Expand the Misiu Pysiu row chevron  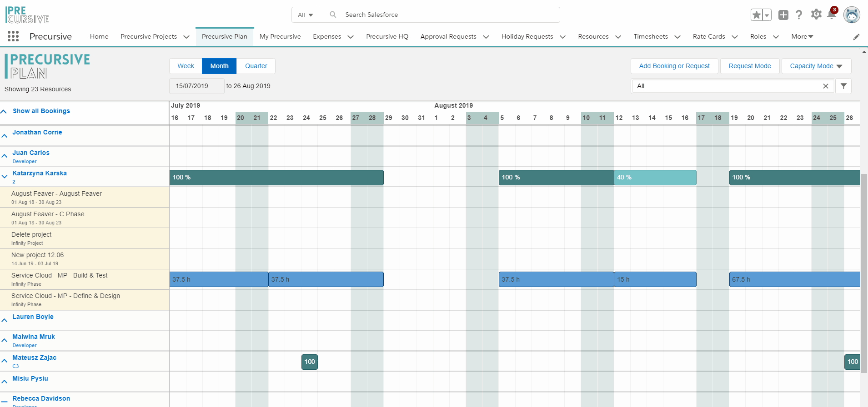tap(4, 382)
